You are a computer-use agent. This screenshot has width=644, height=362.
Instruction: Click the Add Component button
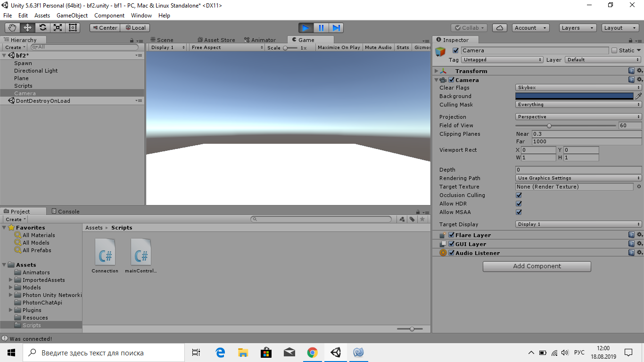pos(537,266)
